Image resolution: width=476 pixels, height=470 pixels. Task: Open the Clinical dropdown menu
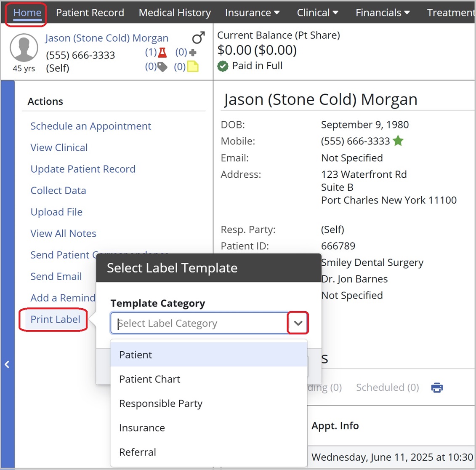317,13
